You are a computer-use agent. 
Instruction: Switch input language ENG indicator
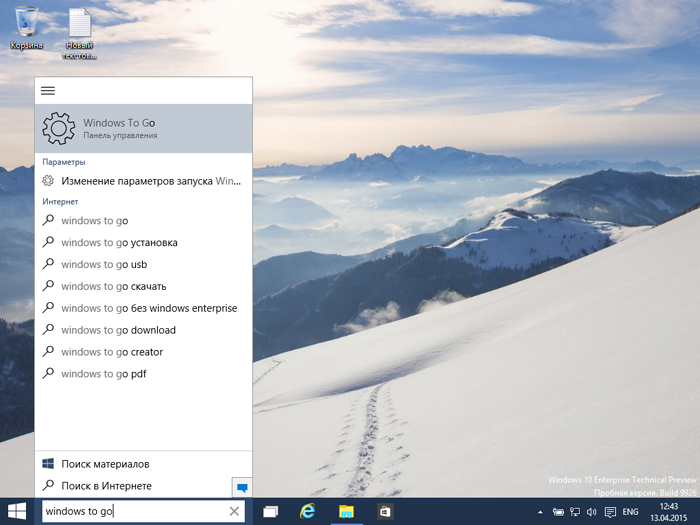tap(630, 512)
